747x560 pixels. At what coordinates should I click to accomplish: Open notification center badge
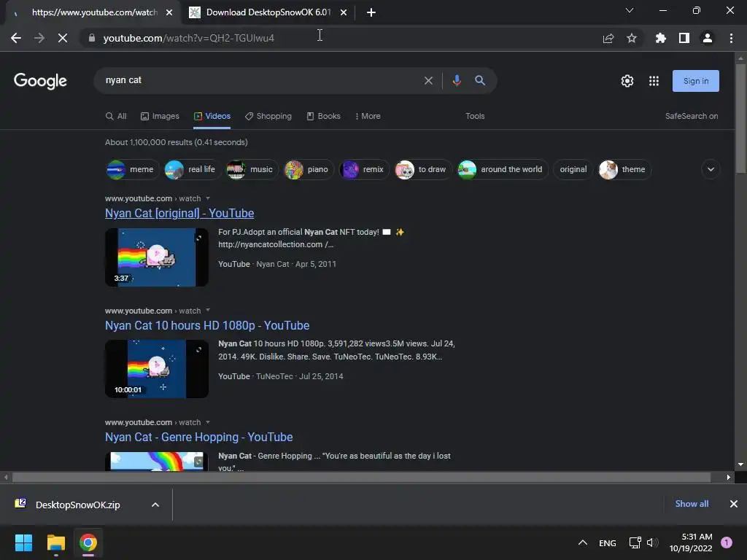click(x=727, y=542)
